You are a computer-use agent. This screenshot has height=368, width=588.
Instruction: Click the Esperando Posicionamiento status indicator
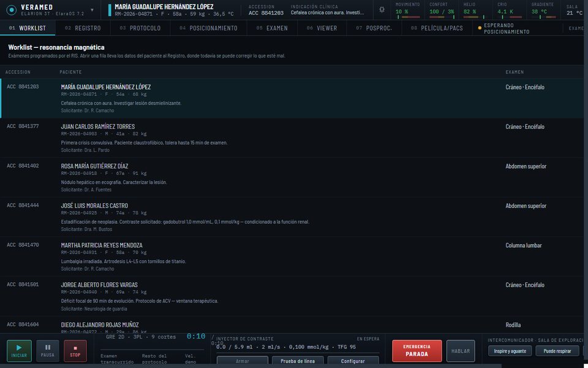coord(503,28)
